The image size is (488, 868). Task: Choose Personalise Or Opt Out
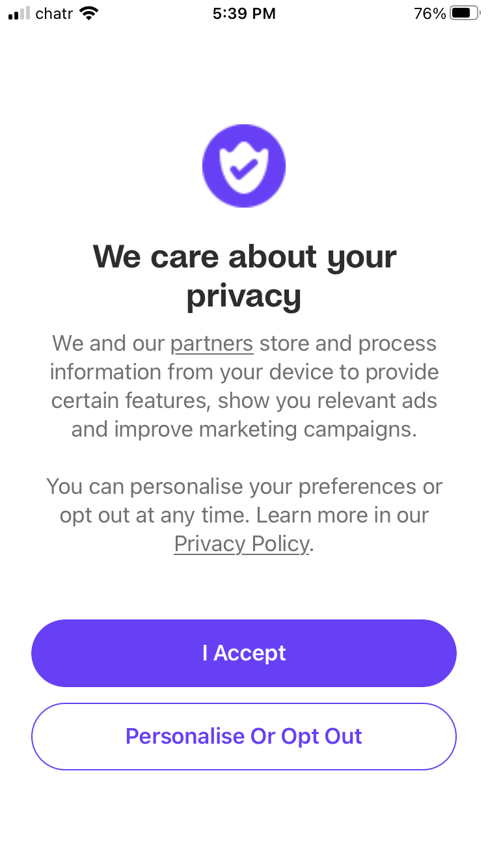[244, 737]
